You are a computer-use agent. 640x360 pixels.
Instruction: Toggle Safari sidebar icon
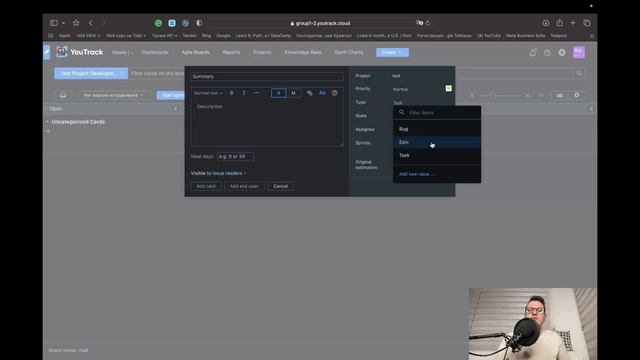[x=54, y=23]
